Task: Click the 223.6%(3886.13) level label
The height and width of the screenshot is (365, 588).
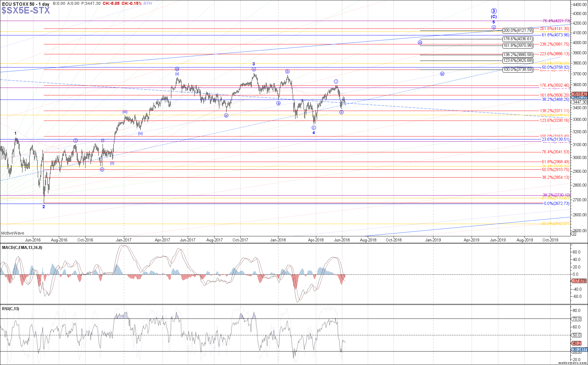Action: click(554, 54)
